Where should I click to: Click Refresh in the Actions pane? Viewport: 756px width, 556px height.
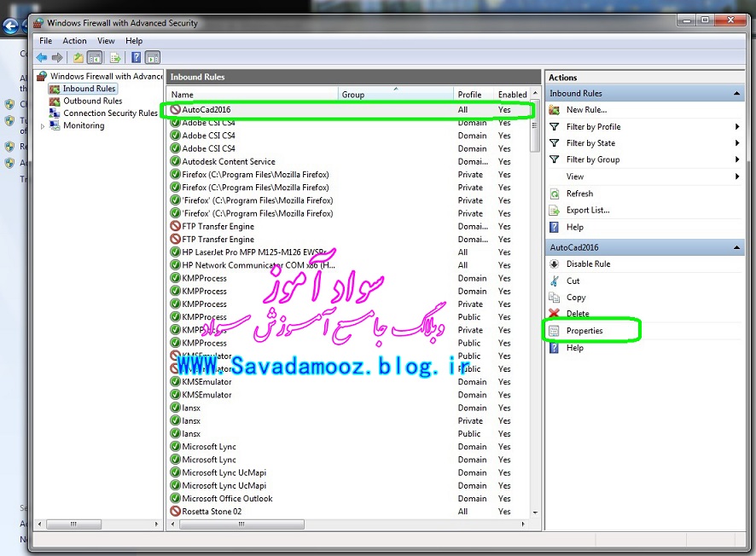click(579, 194)
